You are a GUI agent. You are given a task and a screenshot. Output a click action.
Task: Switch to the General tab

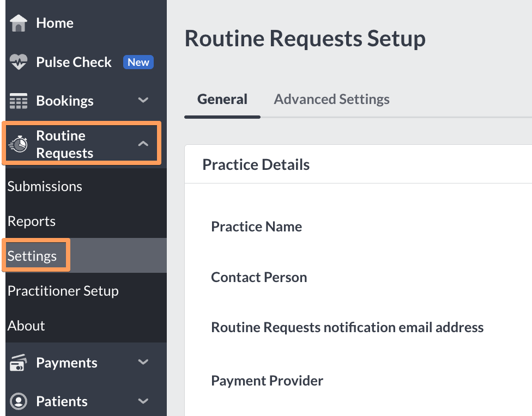222,99
